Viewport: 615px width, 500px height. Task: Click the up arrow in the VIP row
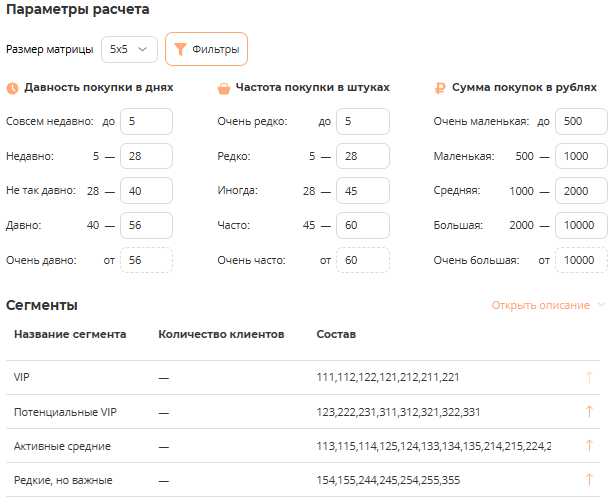click(589, 378)
